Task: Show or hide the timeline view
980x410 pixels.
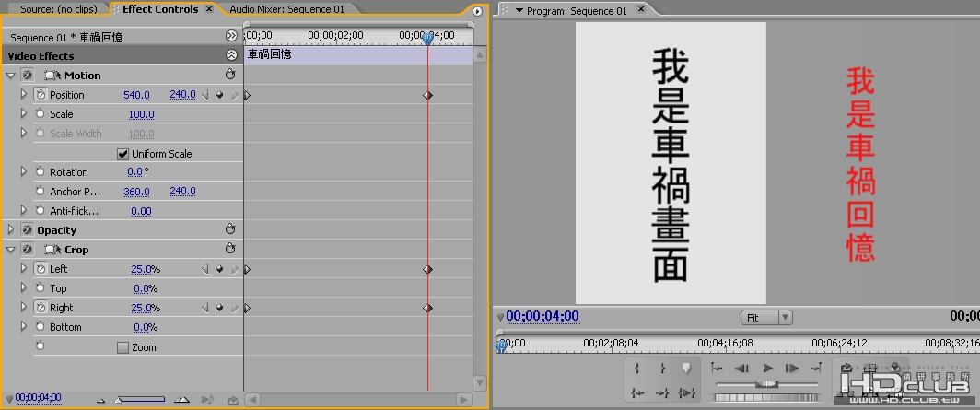Action: point(231,36)
